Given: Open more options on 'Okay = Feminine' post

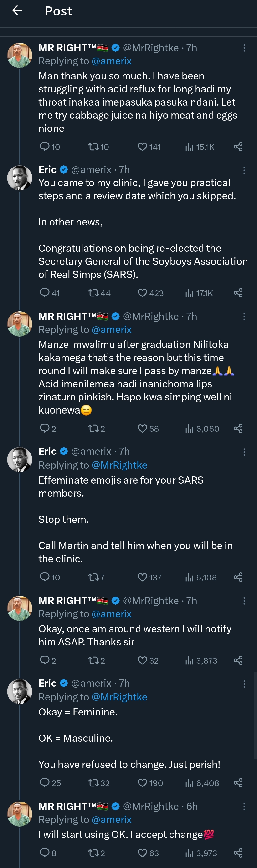Looking at the screenshot, I should pyautogui.click(x=244, y=684).
